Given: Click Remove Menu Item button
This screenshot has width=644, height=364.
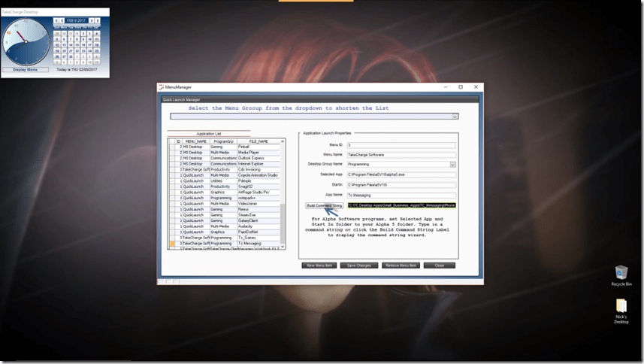Looking at the screenshot, I should coord(401,265).
